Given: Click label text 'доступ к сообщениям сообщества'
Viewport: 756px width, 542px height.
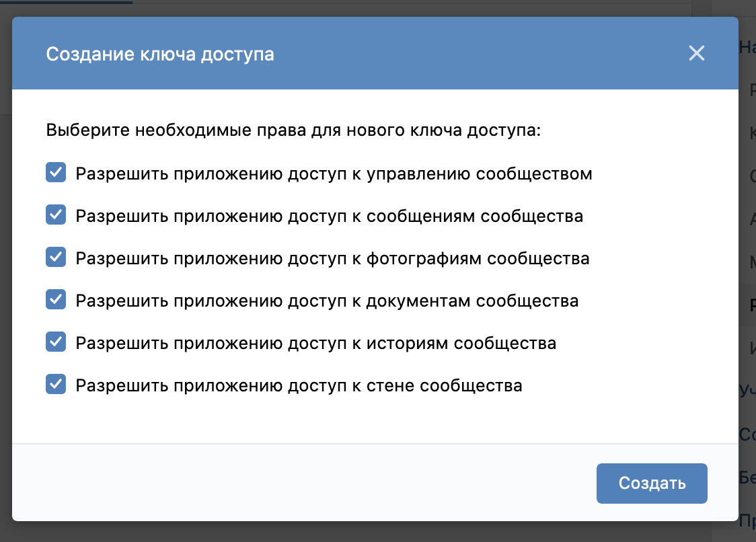Looking at the screenshot, I should click(436, 217).
